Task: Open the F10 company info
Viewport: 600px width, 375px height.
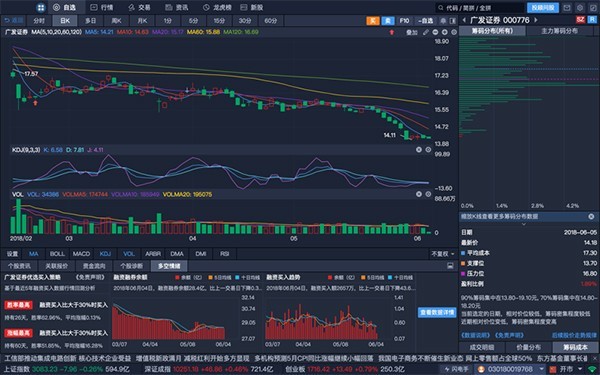Action: [404, 21]
